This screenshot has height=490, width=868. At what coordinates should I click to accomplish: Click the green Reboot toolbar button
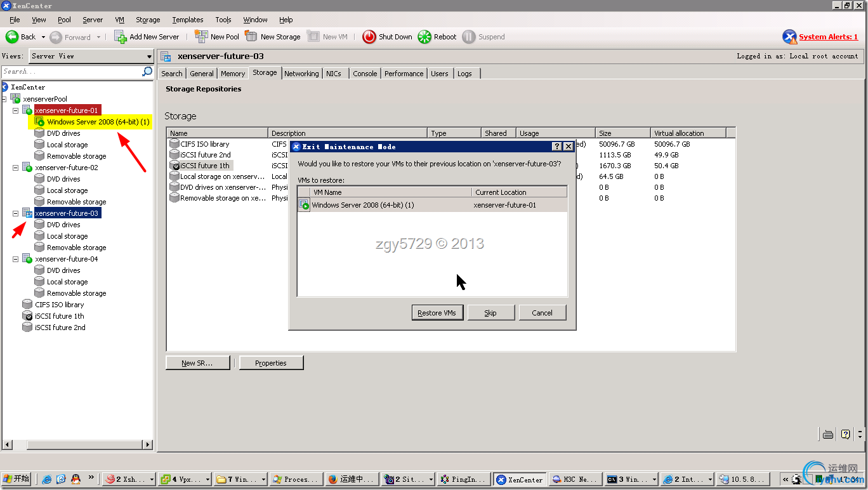point(437,37)
